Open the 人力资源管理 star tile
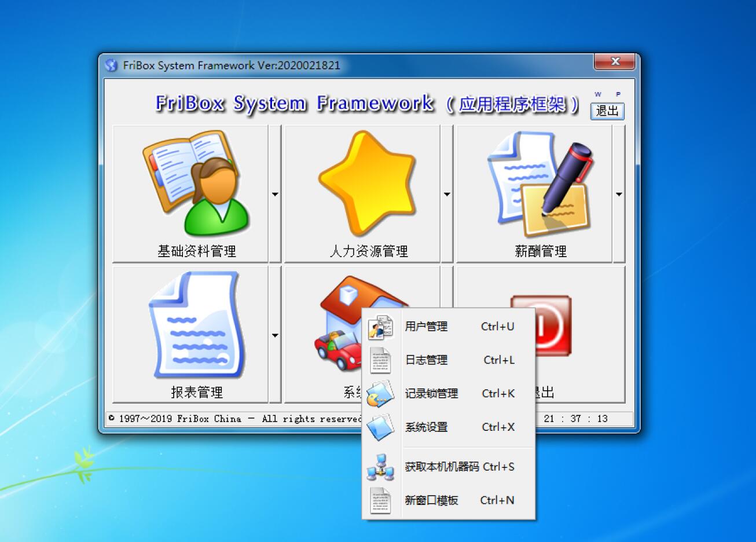This screenshot has width=756, height=542. [x=362, y=194]
